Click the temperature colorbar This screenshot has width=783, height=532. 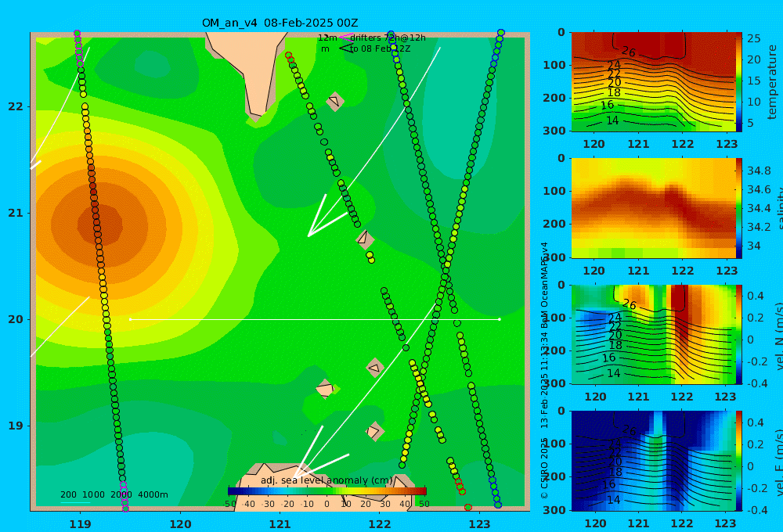739,82
